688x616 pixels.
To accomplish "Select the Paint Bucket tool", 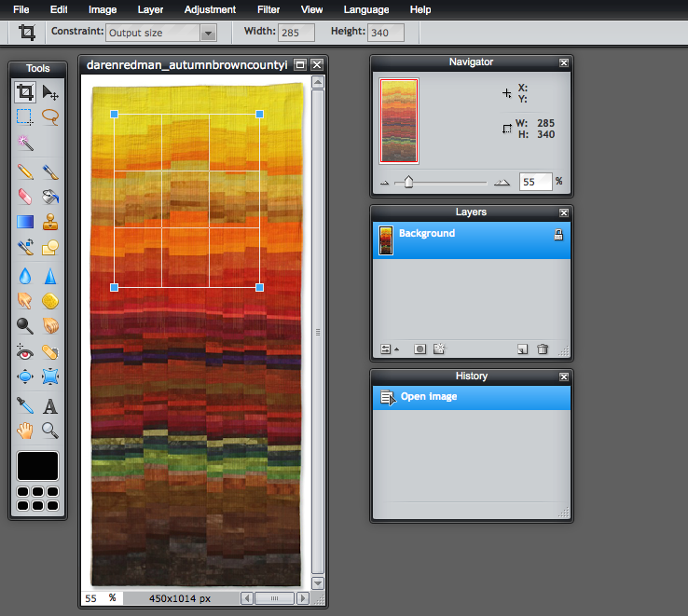I will click(50, 197).
